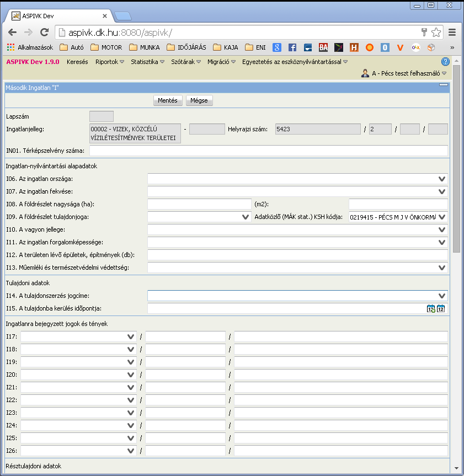Click the page vertical scrollbar thumb
464x476 pixels.
pos(456,158)
